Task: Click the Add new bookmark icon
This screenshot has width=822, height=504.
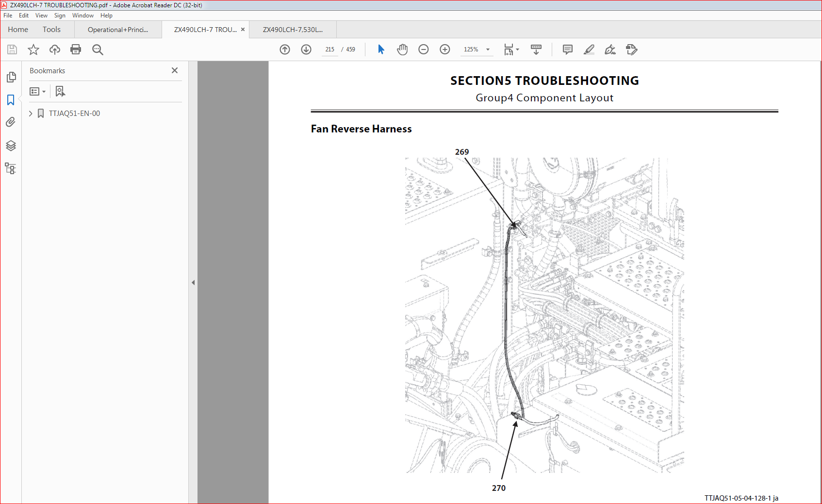Action: (x=60, y=92)
